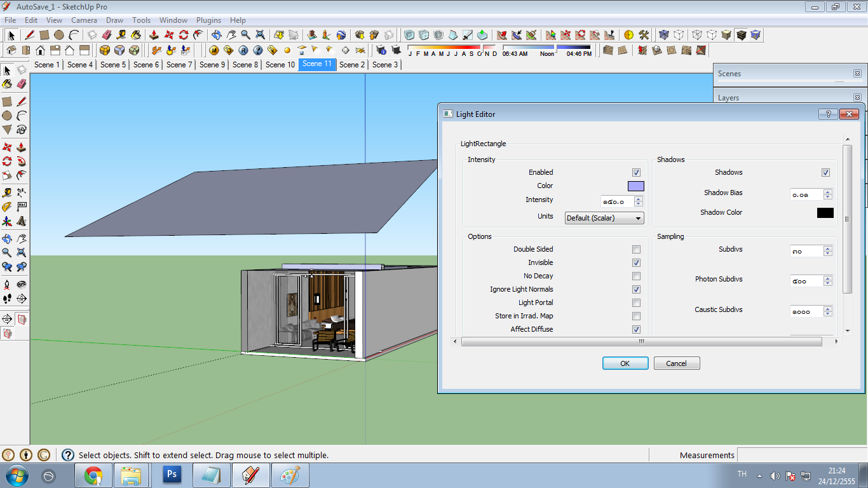Click the V-Ray 'M' material editor icon

tap(214, 50)
